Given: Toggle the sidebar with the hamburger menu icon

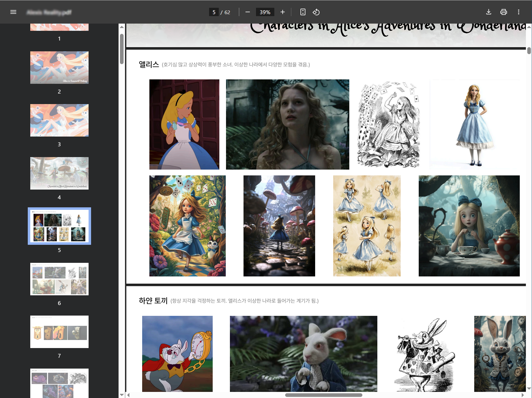Looking at the screenshot, I should [x=13, y=12].
